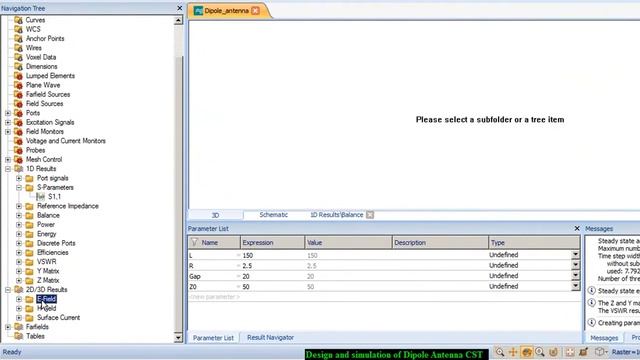The height and width of the screenshot is (360, 640).
Task: Open Type dropdown for parameter Z0
Action: [575, 287]
